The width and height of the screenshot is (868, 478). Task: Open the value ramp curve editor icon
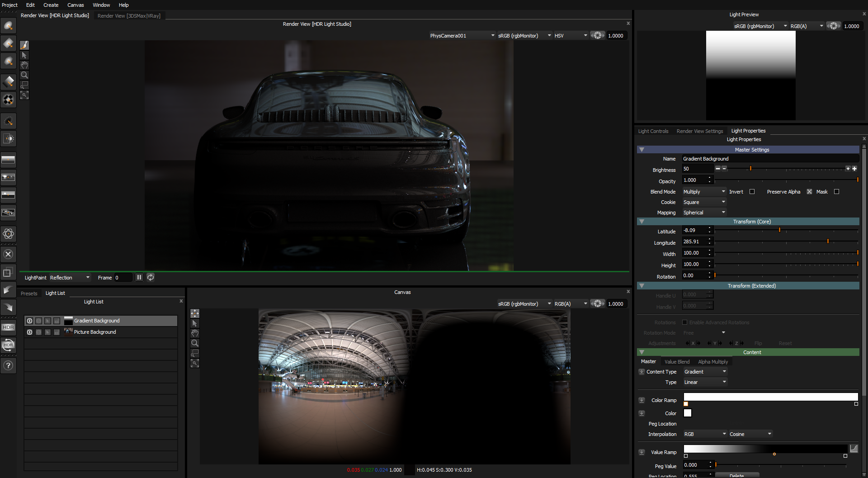click(854, 448)
